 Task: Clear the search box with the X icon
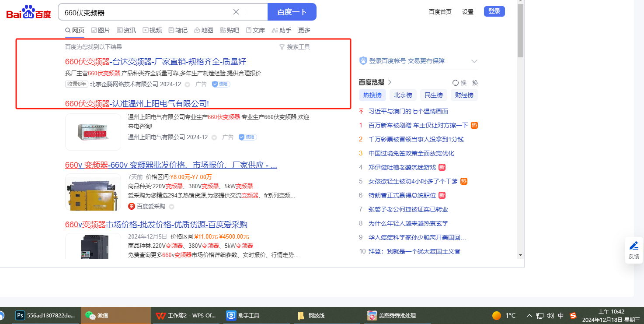(x=236, y=12)
